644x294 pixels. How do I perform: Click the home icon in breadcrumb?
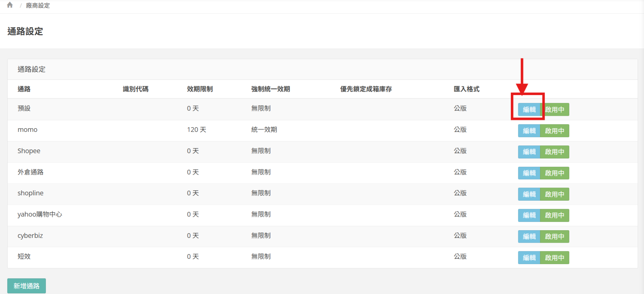click(10, 5)
